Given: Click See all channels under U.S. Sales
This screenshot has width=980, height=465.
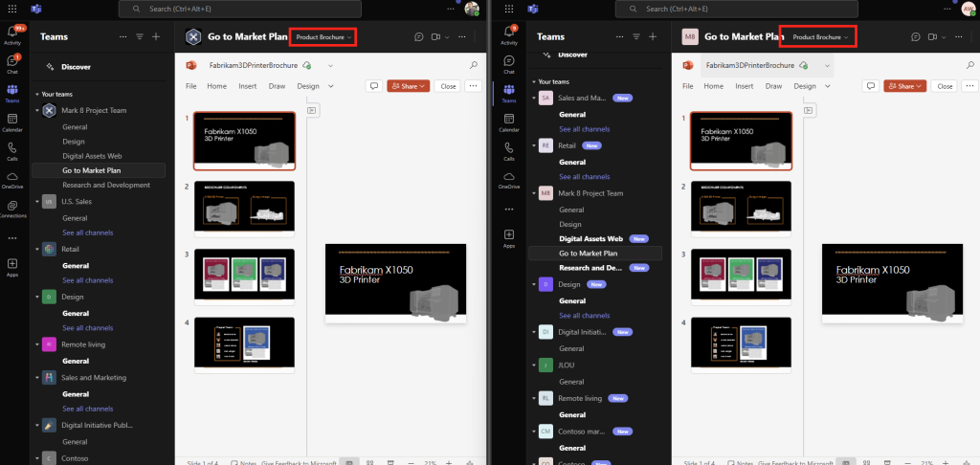Looking at the screenshot, I should pos(87,232).
